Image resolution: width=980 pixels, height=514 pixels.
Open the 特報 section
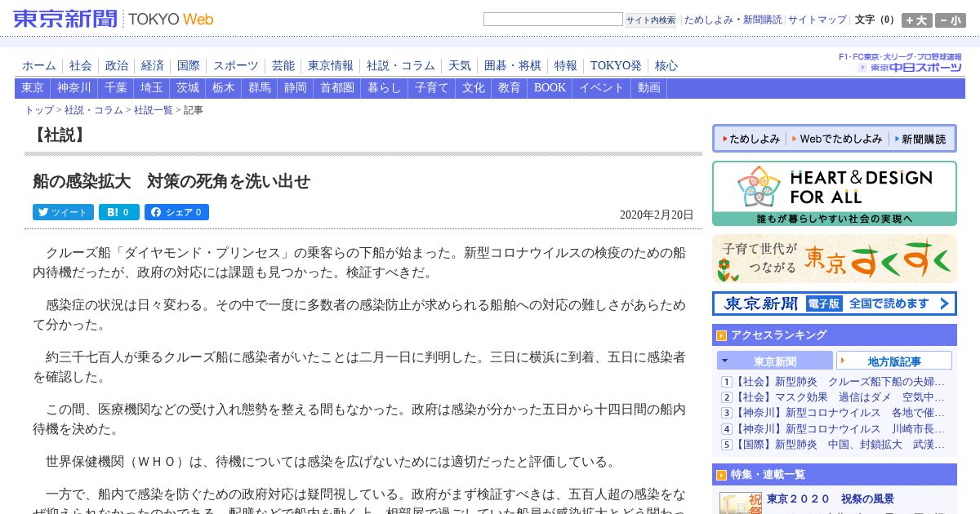click(566, 65)
